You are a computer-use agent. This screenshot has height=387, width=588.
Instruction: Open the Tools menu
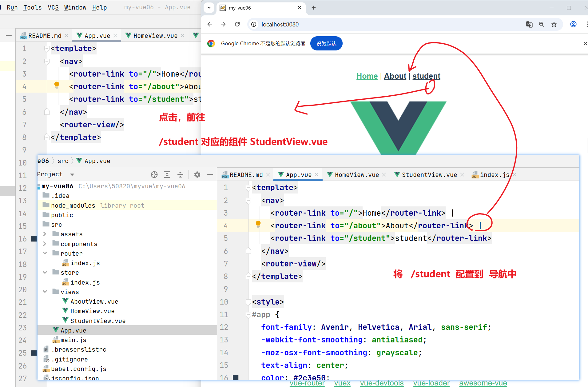[32, 7]
